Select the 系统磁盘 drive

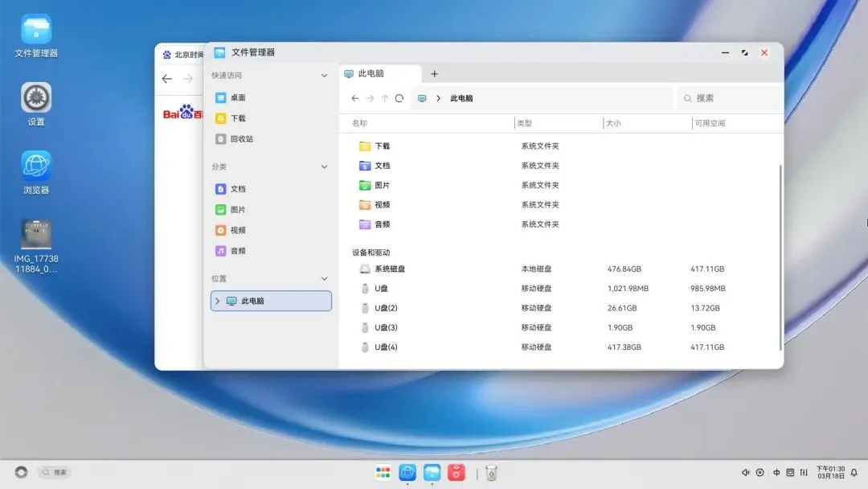tap(559, 269)
